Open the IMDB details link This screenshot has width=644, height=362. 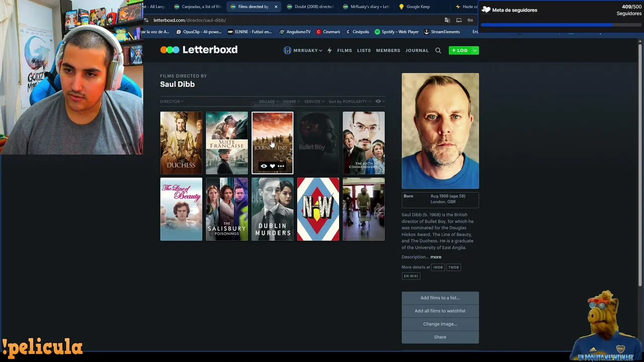[x=438, y=267]
